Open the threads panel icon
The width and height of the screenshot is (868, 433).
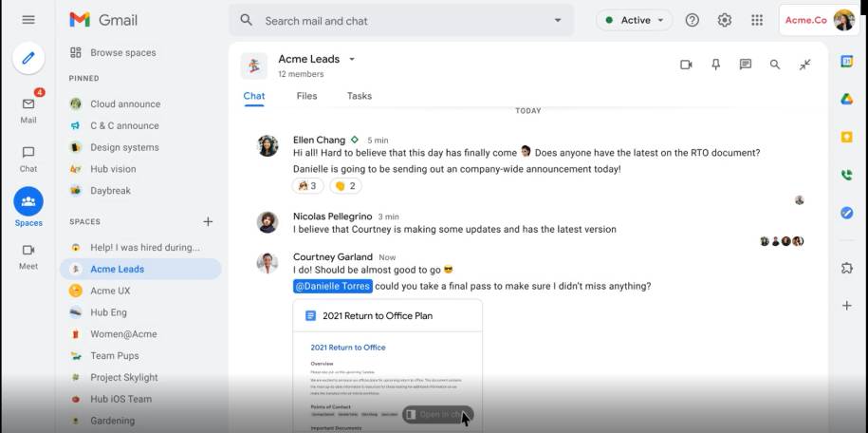[x=746, y=65]
